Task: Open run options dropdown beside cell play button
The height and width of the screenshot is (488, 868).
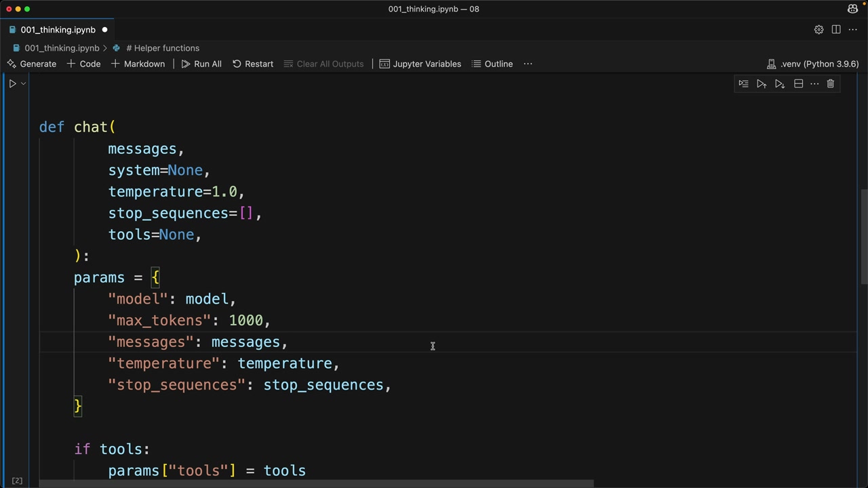Action: click(23, 83)
